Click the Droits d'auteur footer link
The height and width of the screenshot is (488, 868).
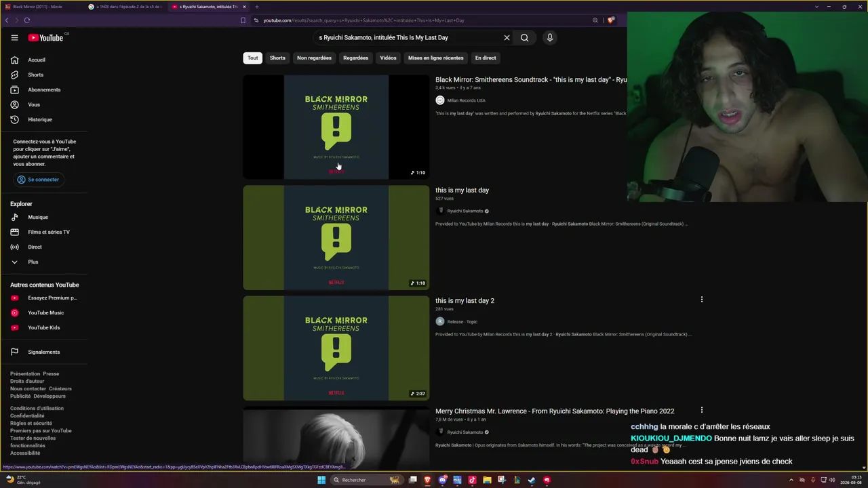[27, 381]
